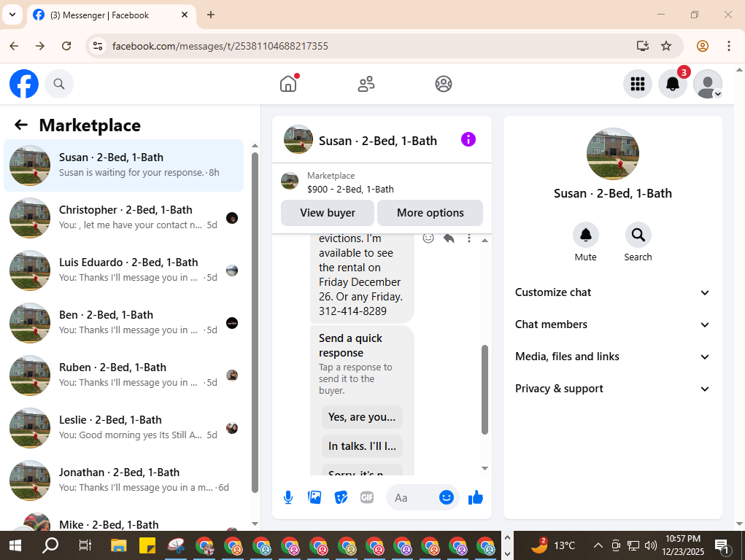Open Chrome tab search dropdown arrow
The height and width of the screenshot is (560, 745).
pyautogui.click(x=12, y=15)
